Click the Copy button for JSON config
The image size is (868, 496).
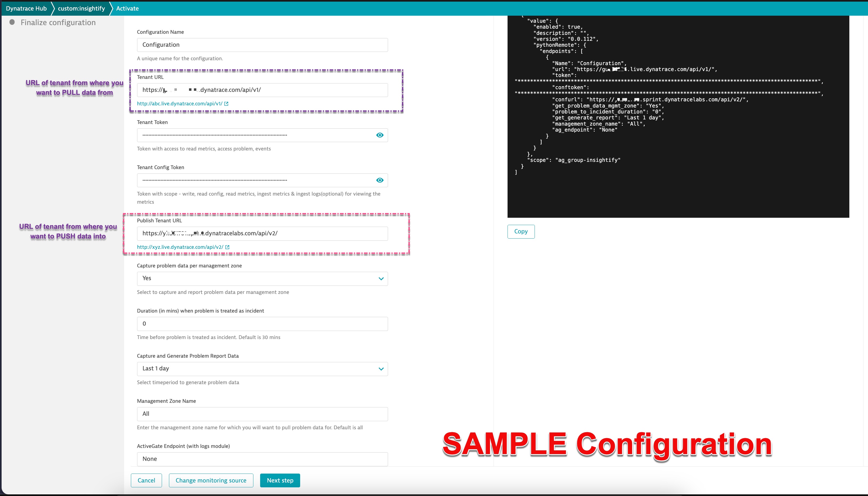coord(521,231)
